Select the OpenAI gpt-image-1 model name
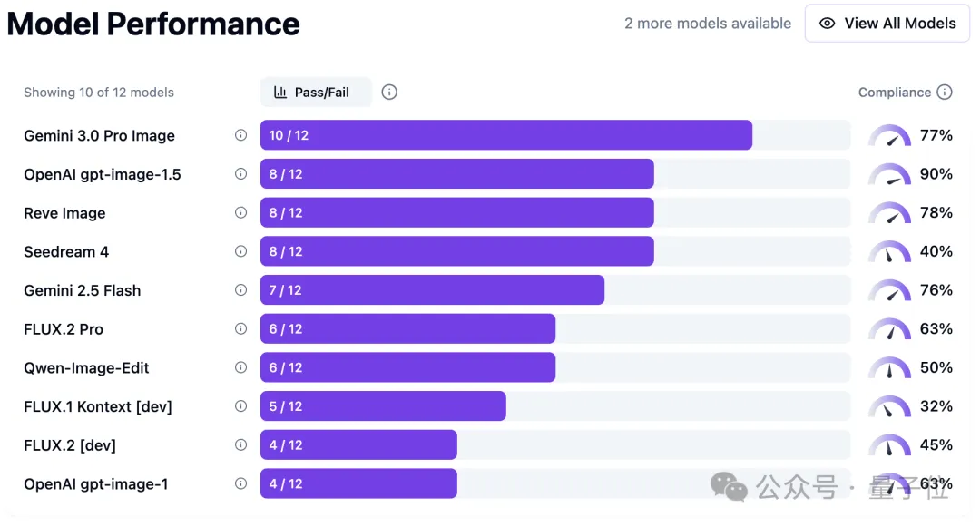980x527 pixels. (x=95, y=483)
